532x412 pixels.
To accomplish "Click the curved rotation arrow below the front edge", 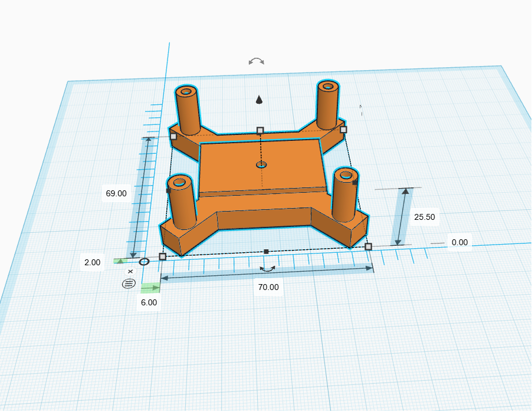I will tap(267, 269).
